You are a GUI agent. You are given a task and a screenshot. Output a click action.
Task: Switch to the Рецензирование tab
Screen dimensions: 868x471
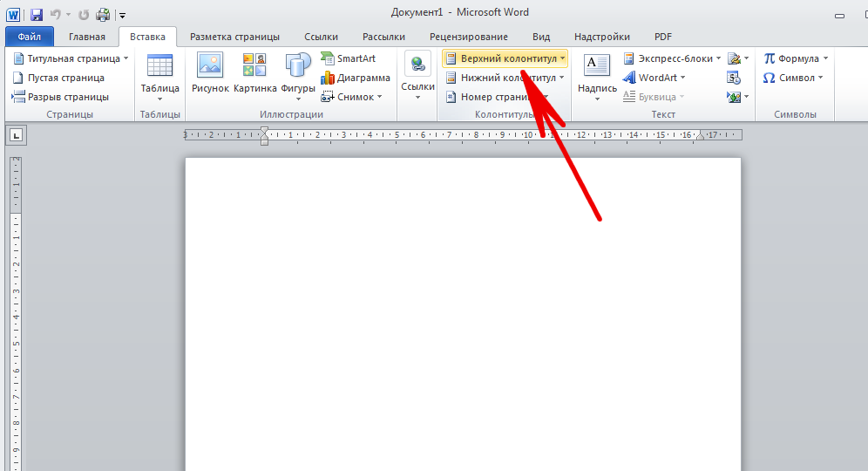point(468,37)
